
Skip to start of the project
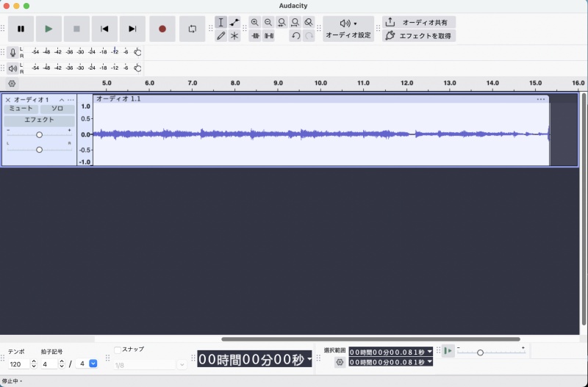pyautogui.click(x=104, y=29)
